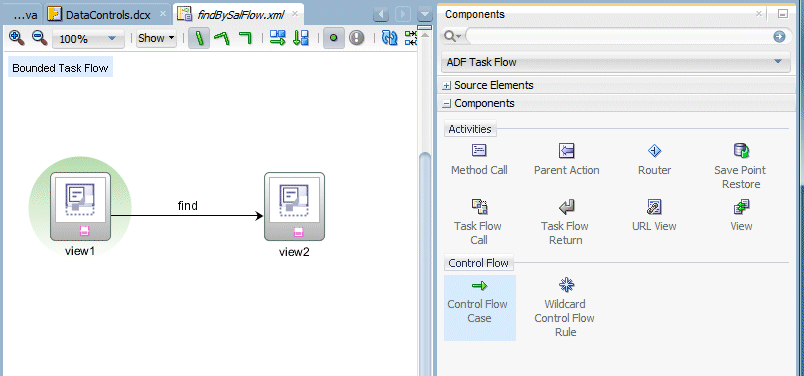This screenshot has height=376, width=804.
Task: Click the Components panel title tab
Action: coord(475,14)
